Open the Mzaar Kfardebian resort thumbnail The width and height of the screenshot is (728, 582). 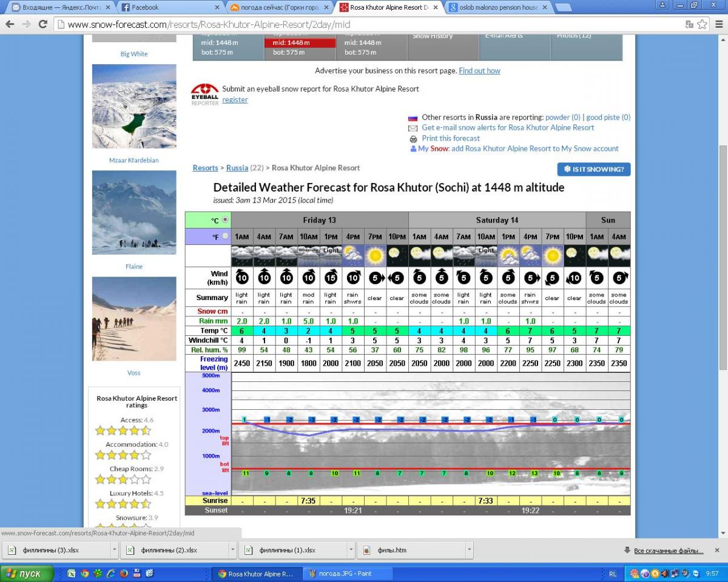click(134, 106)
